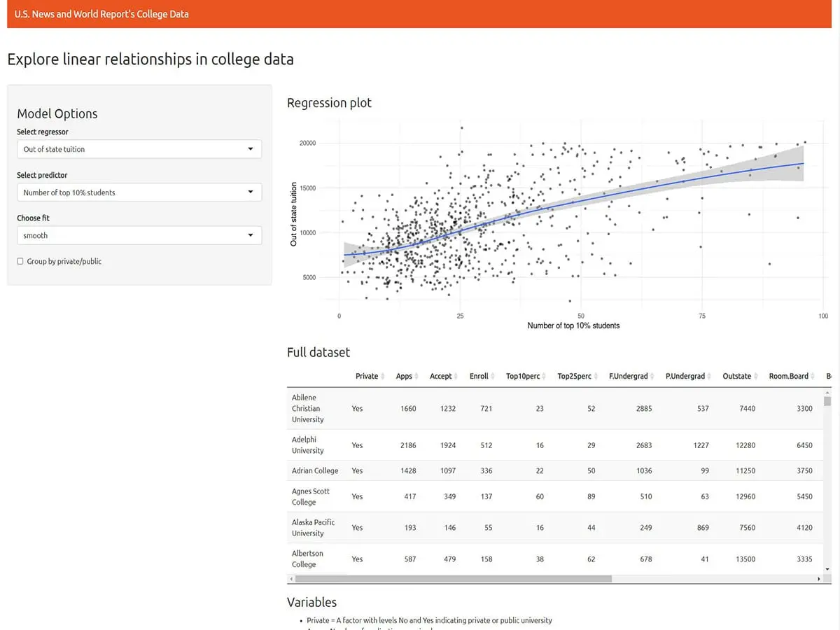
Task: Enable Group by private/public checkbox
Action: pos(20,261)
